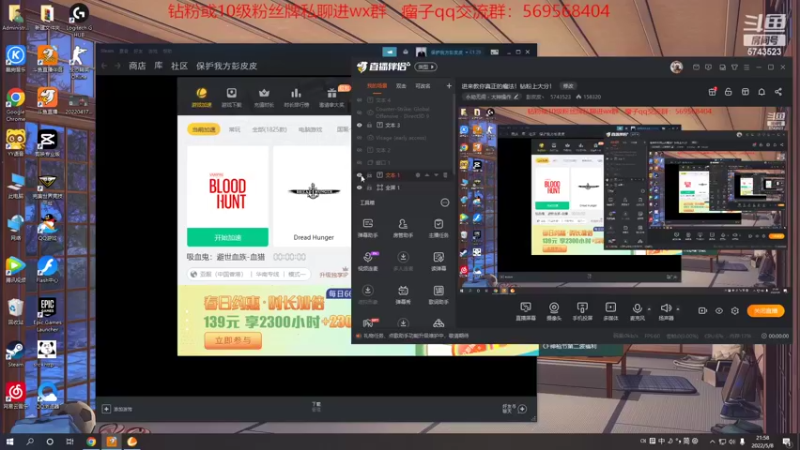Screen dimensions: 800x450
Task: Open the 读弹幕 tool
Action: pos(438,261)
